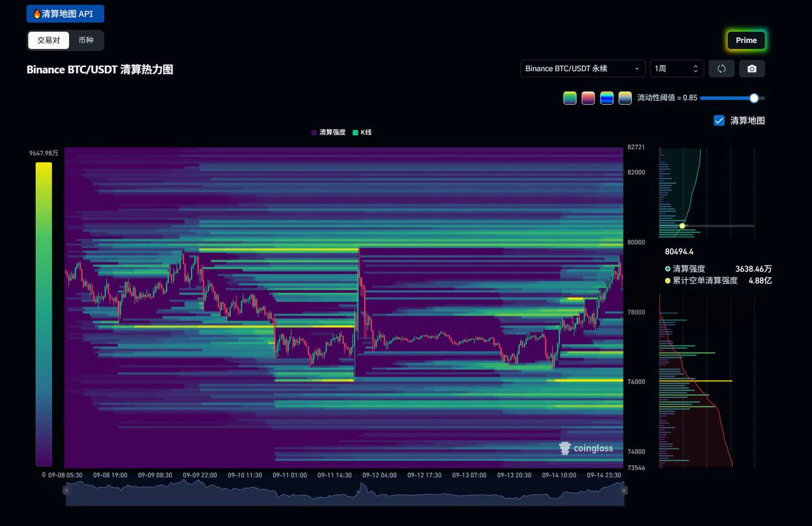Click the 09-12 04:00 time axis label
The image size is (812, 526).
click(380, 475)
